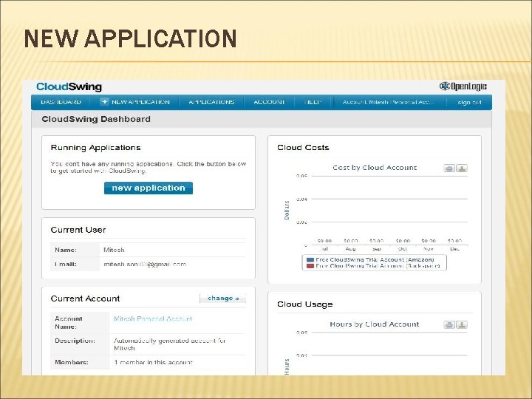The image size is (532, 399).
Task: Click the sign out link
Action: 469,103
